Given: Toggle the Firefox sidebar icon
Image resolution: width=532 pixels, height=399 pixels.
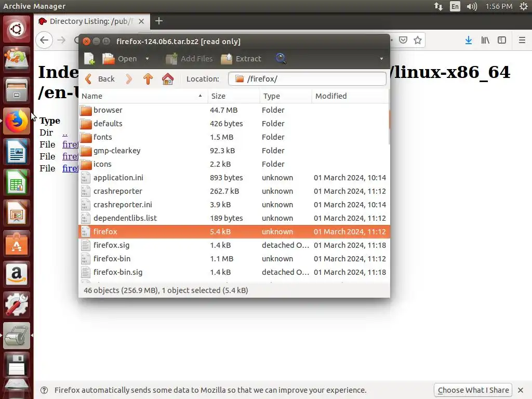Looking at the screenshot, I should pyautogui.click(x=502, y=40).
